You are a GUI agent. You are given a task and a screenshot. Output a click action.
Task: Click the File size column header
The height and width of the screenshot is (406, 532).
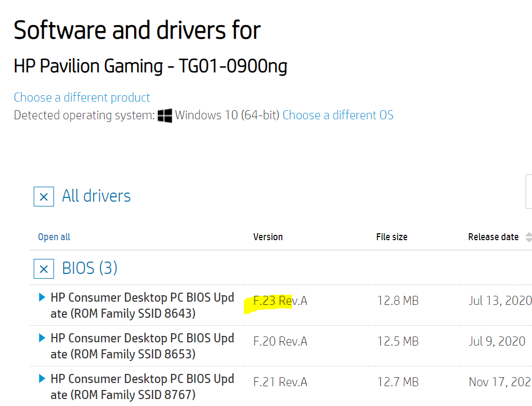(x=392, y=237)
